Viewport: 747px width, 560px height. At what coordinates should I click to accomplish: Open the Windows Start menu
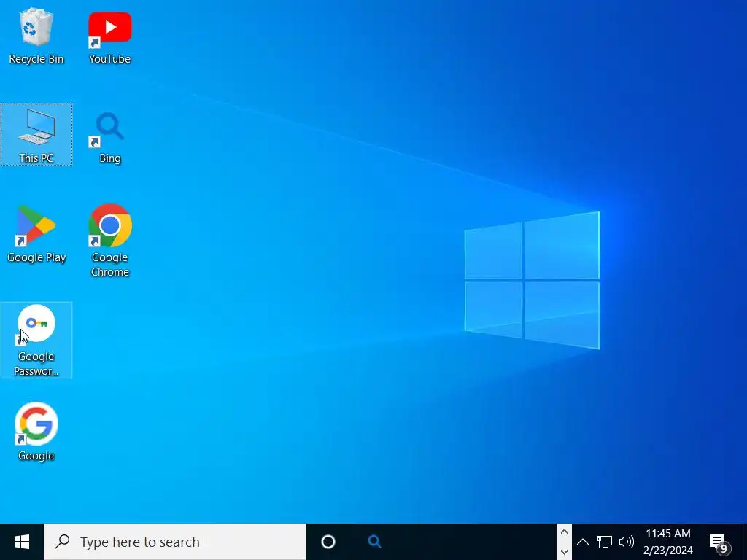point(22,542)
